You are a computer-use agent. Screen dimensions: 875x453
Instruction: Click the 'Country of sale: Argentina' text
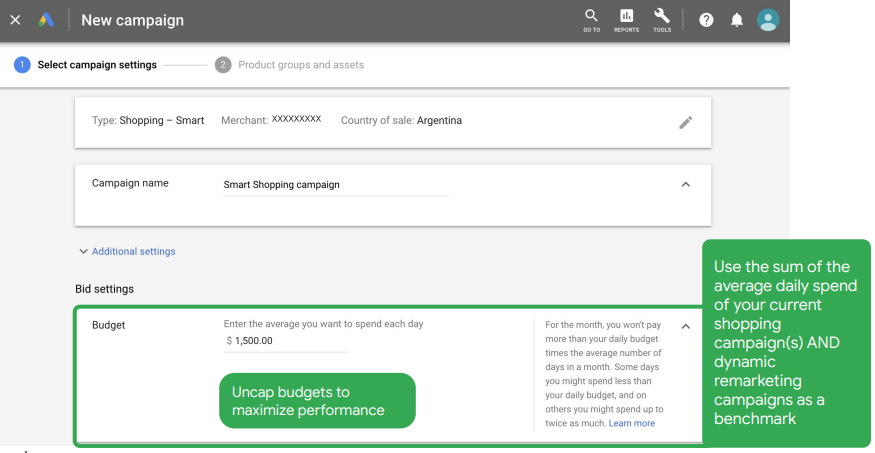[401, 121]
